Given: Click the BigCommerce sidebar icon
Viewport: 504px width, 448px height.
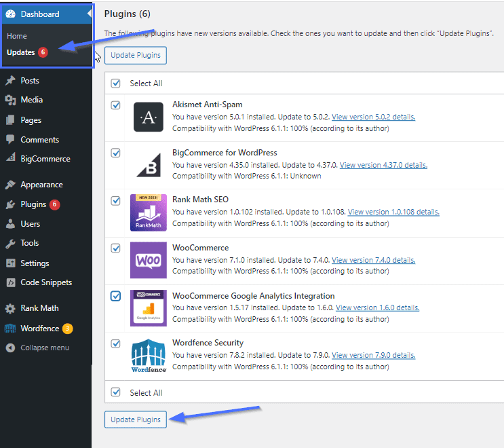Looking at the screenshot, I should (x=11, y=157).
